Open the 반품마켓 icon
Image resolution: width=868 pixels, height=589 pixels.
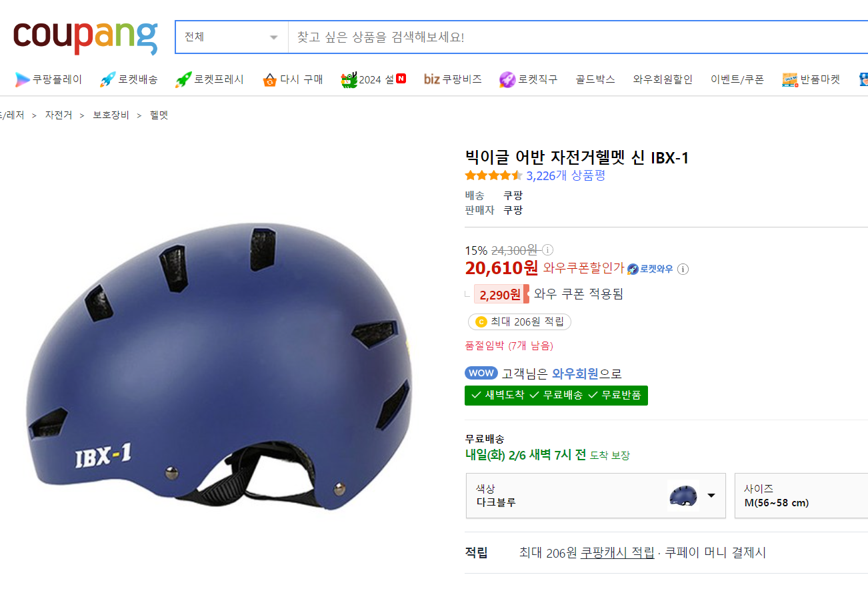point(790,79)
